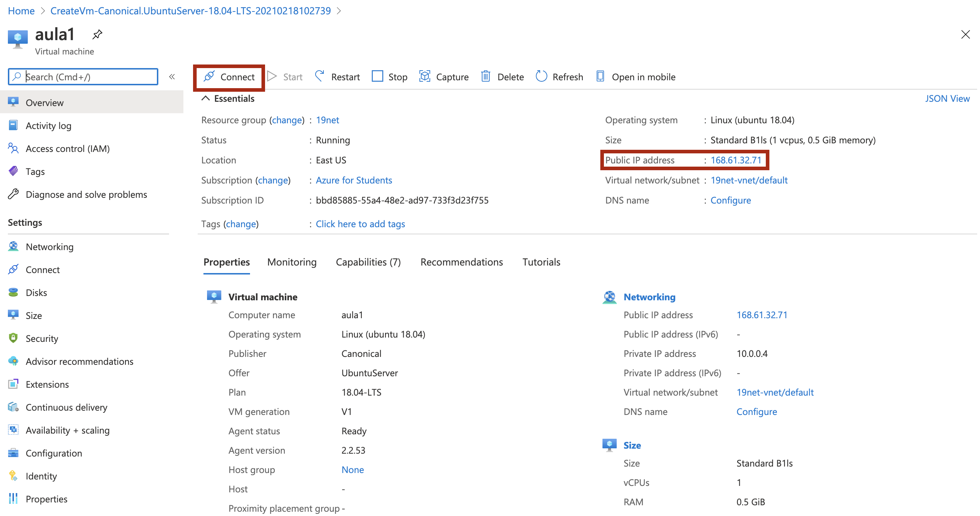Viewport: 980px width, 516px height.
Task: Switch to the Monitoring tab
Action: [x=292, y=262]
